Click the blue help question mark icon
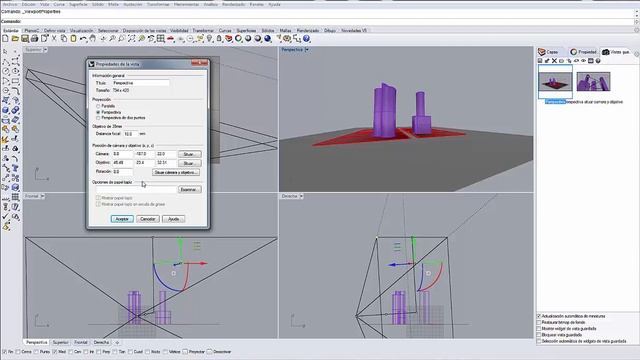The width and height of the screenshot is (640, 360). [307, 39]
